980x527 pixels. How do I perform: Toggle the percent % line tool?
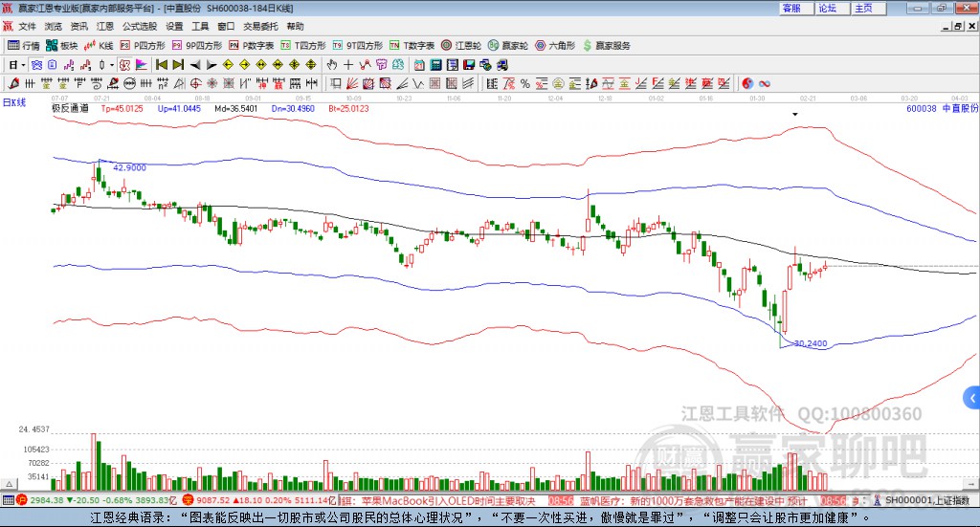525,83
